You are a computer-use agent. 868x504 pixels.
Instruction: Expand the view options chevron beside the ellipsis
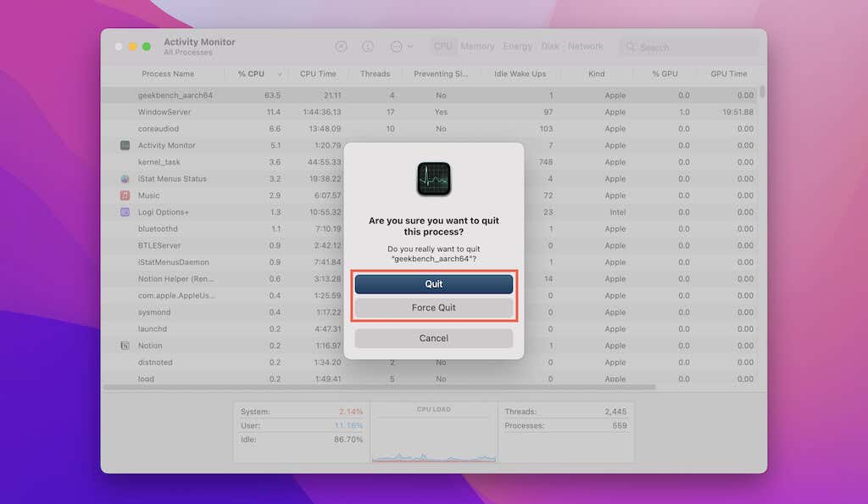(x=412, y=46)
